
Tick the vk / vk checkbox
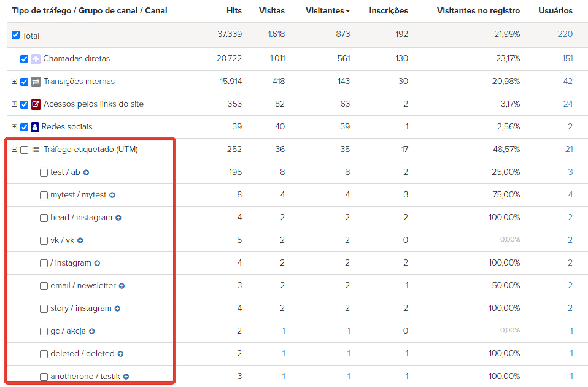pos(44,240)
